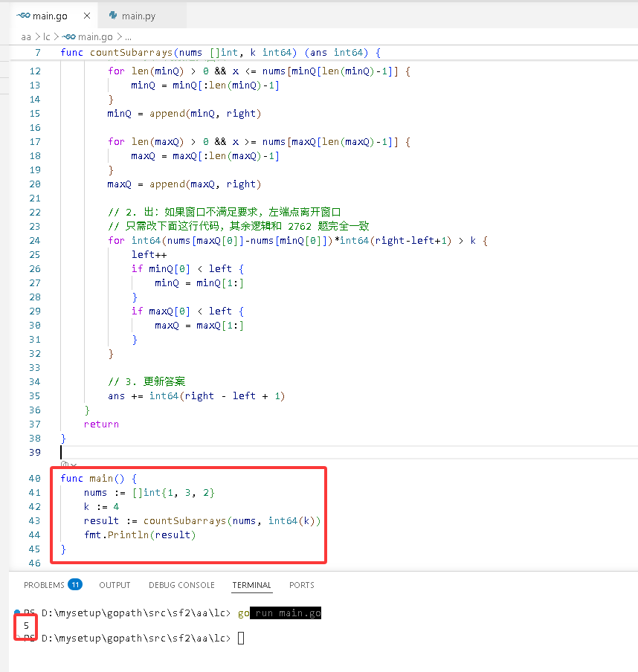Focus the terminal prompt input cursor
Viewport: 638px width, 672px height.
pyautogui.click(x=241, y=638)
